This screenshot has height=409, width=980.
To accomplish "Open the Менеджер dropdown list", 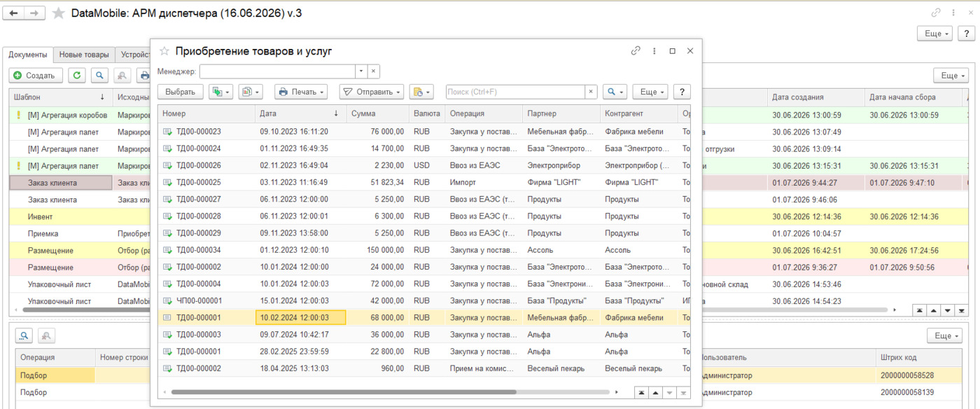I will point(361,71).
